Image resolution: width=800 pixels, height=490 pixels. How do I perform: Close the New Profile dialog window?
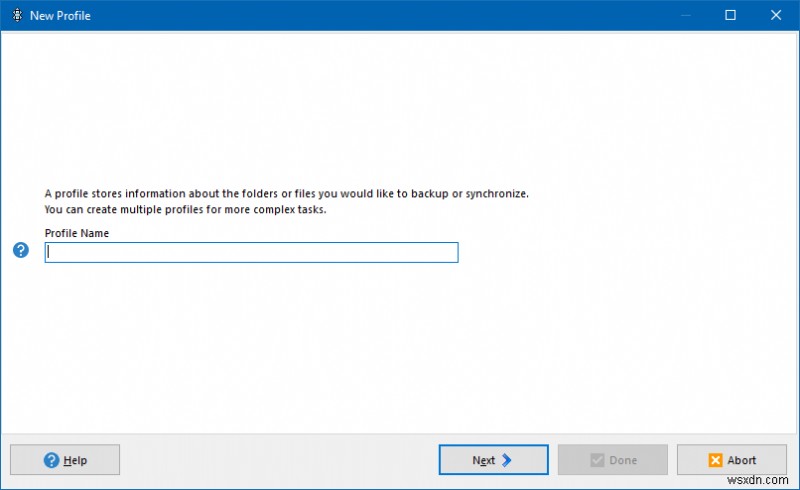click(776, 15)
